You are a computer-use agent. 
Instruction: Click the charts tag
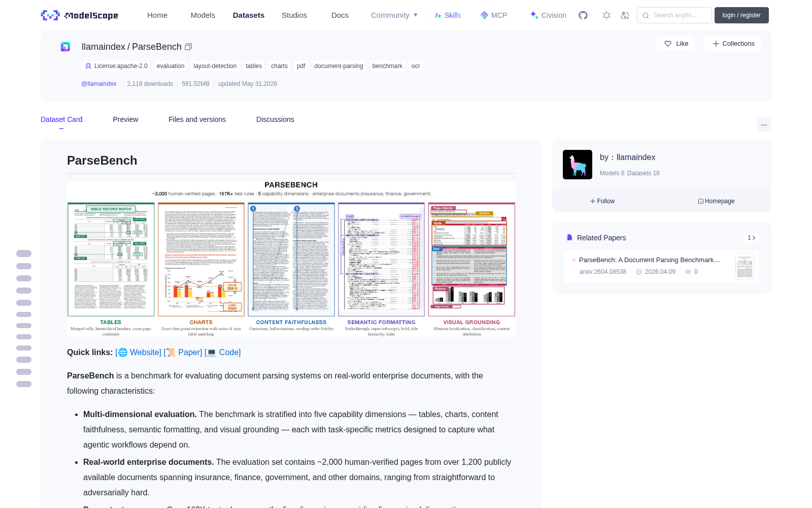tap(279, 66)
